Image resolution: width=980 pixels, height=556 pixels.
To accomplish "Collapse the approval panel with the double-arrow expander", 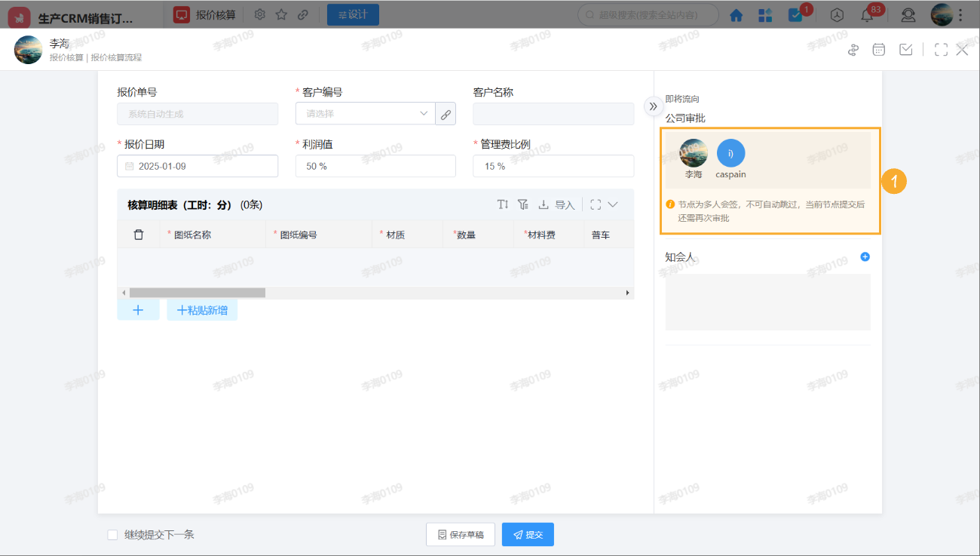I will pos(653,106).
